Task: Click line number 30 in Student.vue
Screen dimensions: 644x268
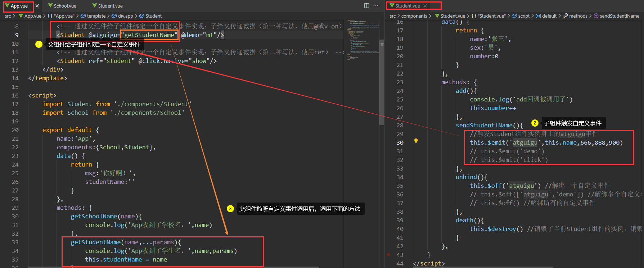Action: pos(400,142)
